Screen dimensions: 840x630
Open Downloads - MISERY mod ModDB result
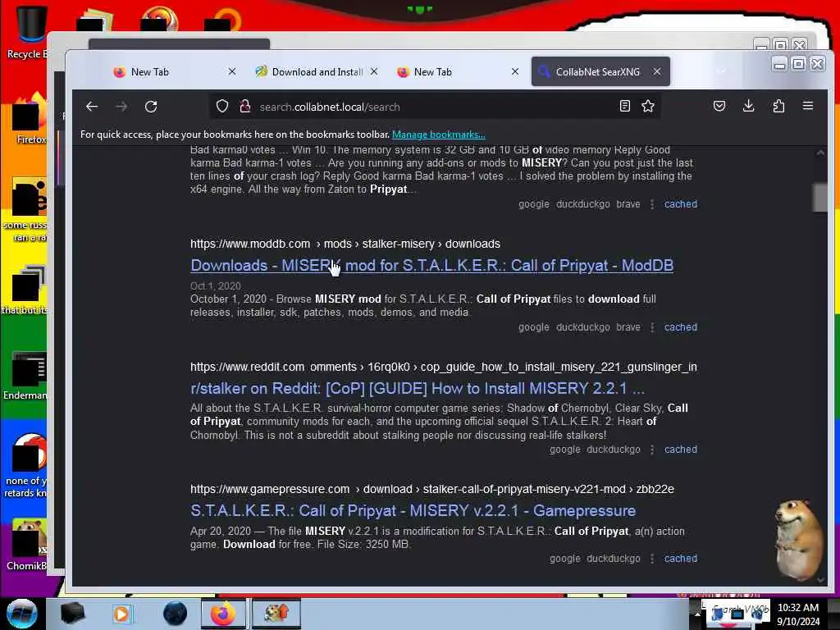pos(431,265)
